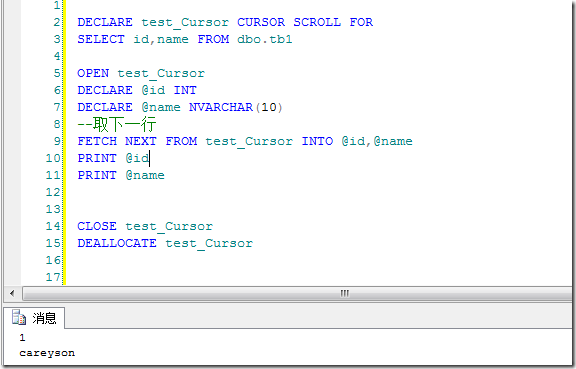Click line number 17 in the gutter
Viewport: 576px width, 369px height.
point(53,277)
